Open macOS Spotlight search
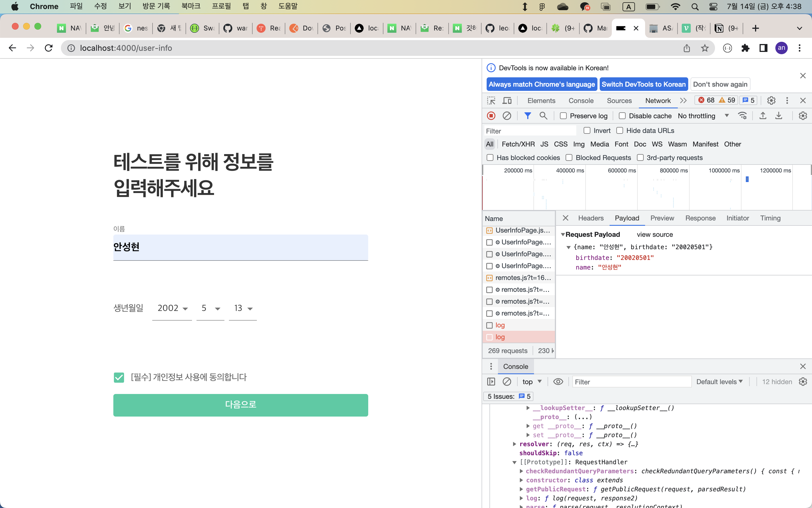 (695, 7)
